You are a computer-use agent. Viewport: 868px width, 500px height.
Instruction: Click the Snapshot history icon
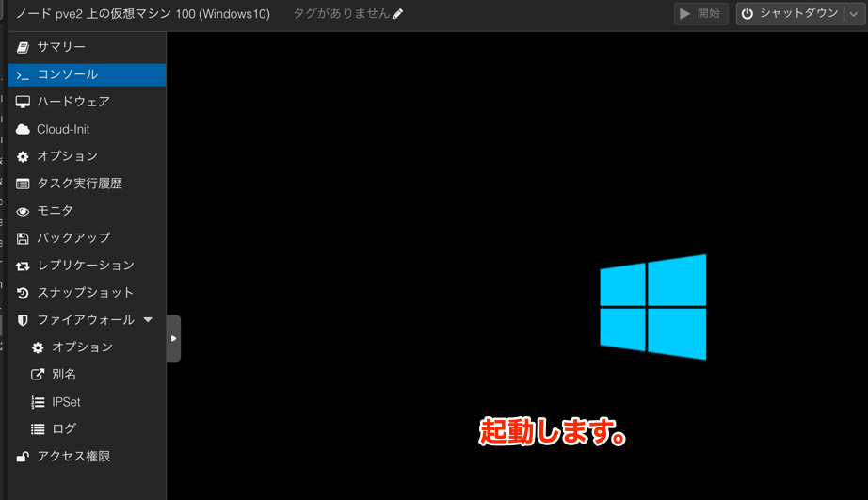point(24,293)
